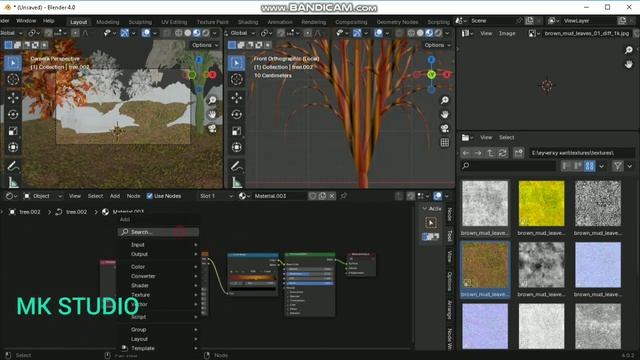Open Options dropdown in Camera Perspective viewport
640x360 pixels.
coord(205,45)
